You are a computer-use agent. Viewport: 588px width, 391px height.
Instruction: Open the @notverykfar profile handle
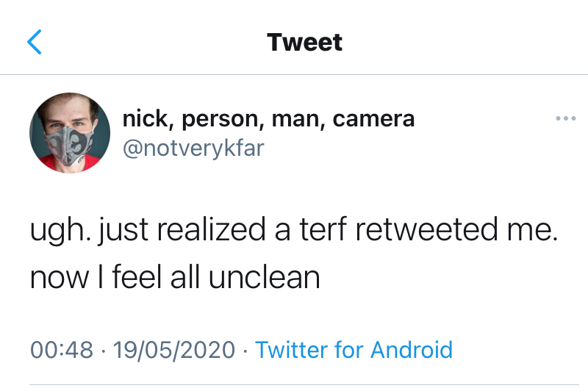193,148
